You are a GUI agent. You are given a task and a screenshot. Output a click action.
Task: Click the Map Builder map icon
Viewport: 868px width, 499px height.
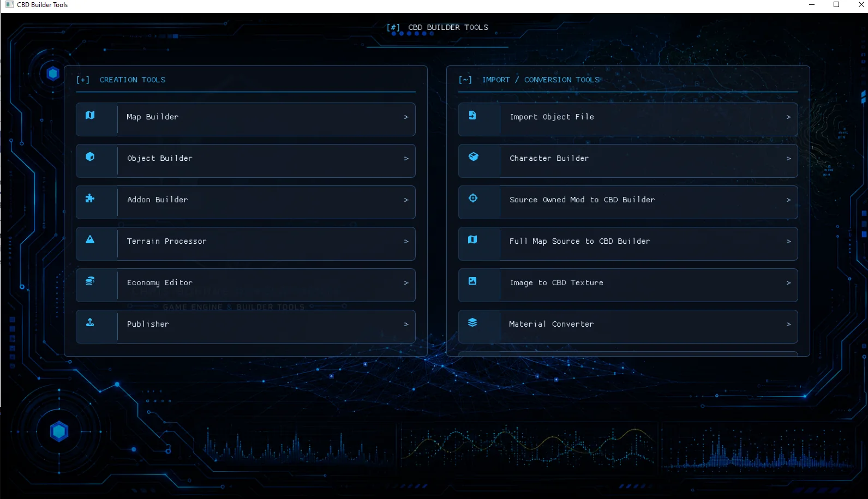[x=90, y=115]
